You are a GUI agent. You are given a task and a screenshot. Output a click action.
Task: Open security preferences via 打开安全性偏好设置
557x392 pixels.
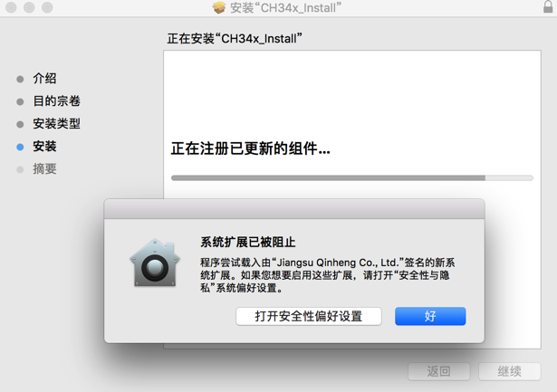pyautogui.click(x=309, y=316)
